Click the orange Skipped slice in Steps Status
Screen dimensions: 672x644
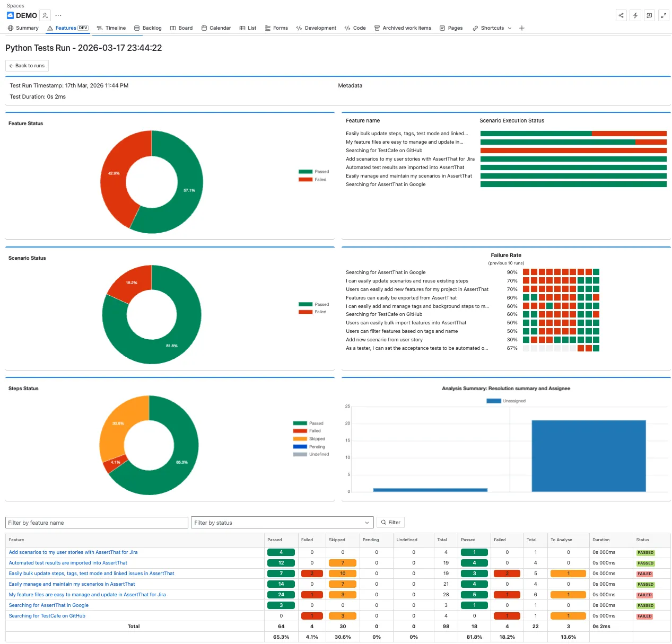click(118, 424)
